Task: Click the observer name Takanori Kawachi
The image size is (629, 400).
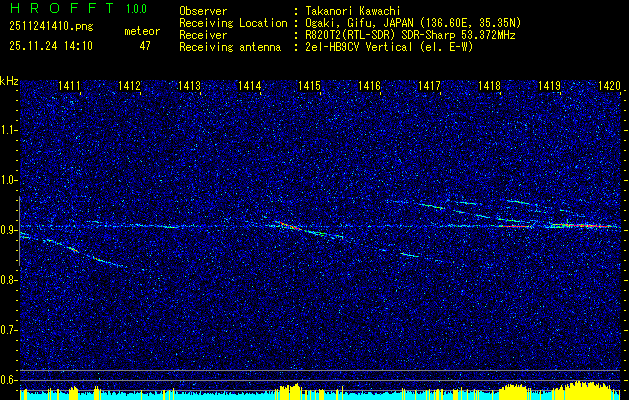Action: (x=353, y=11)
